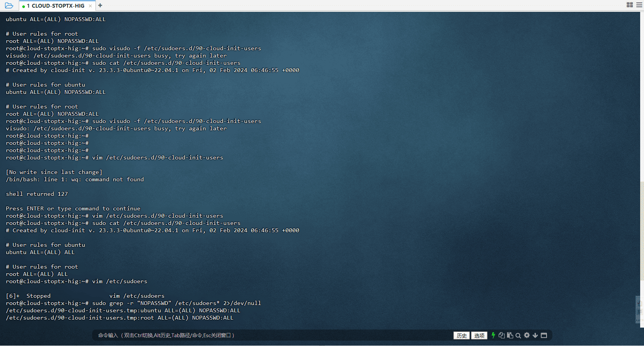
Task: Click the copy icon in the bottom toolbar
Action: point(502,335)
